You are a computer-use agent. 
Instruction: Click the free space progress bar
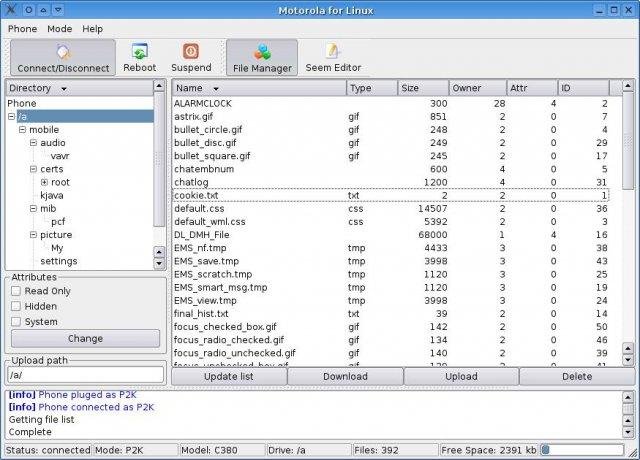[x=582, y=450]
